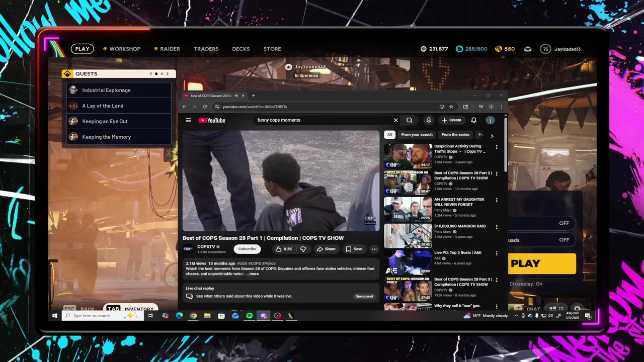Screen dimensions: 644x362
Task: Open Microsoft Edge from the taskbar
Action: click(x=179, y=316)
